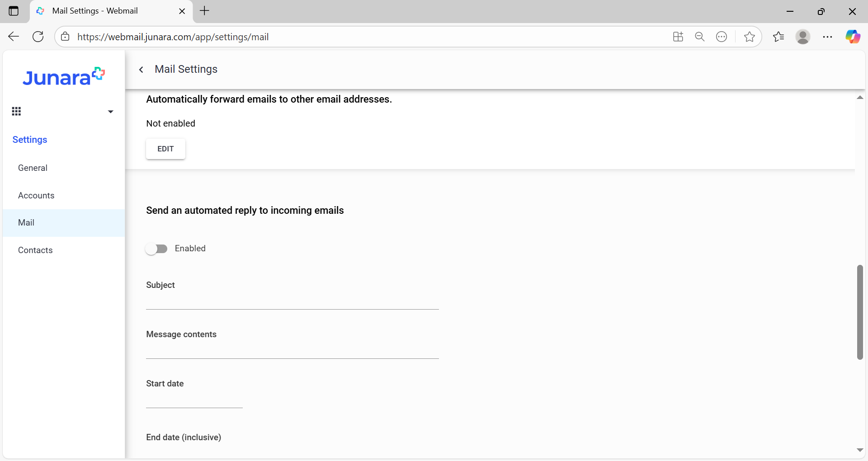The image size is (868, 461).
Task: Reload the webmail page
Action: [x=38, y=37]
